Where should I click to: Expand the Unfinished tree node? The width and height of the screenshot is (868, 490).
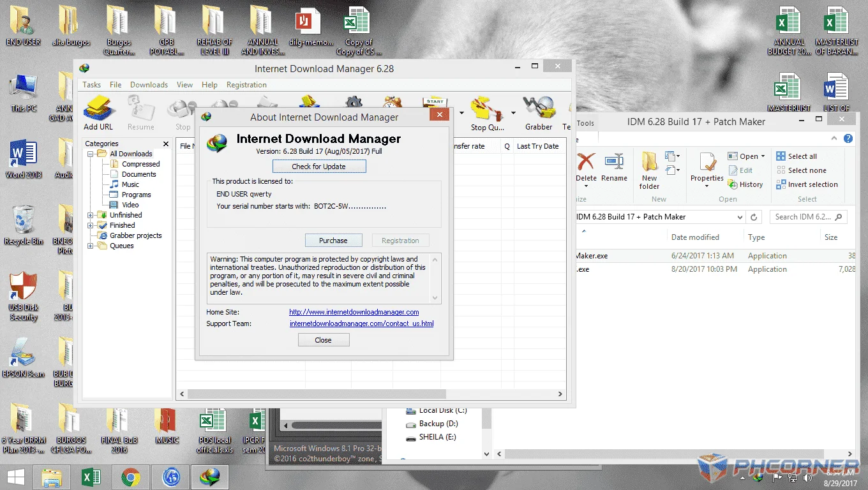[x=91, y=215]
